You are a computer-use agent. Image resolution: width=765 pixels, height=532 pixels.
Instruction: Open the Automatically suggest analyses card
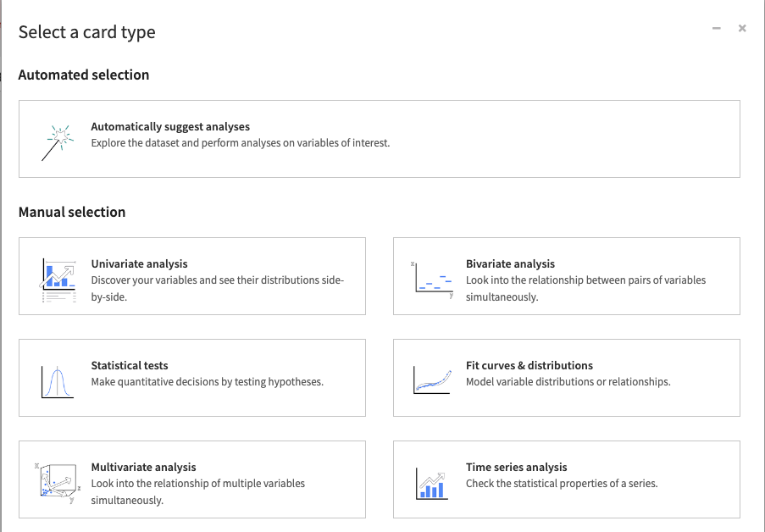379,138
